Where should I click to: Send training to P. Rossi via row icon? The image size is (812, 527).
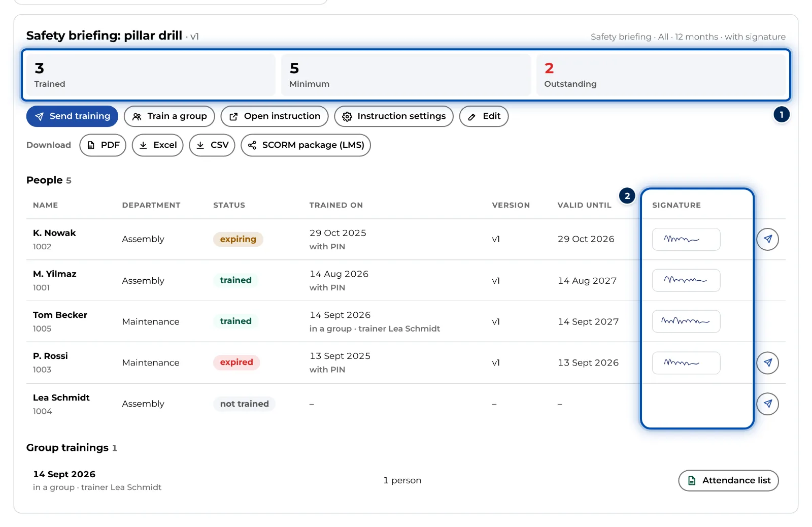pos(767,363)
